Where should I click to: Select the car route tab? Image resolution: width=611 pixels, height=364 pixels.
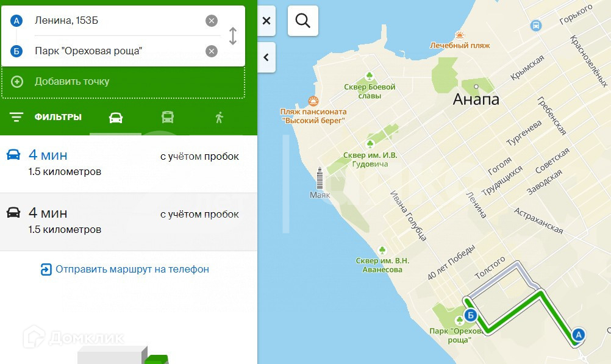tap(116, 117)
